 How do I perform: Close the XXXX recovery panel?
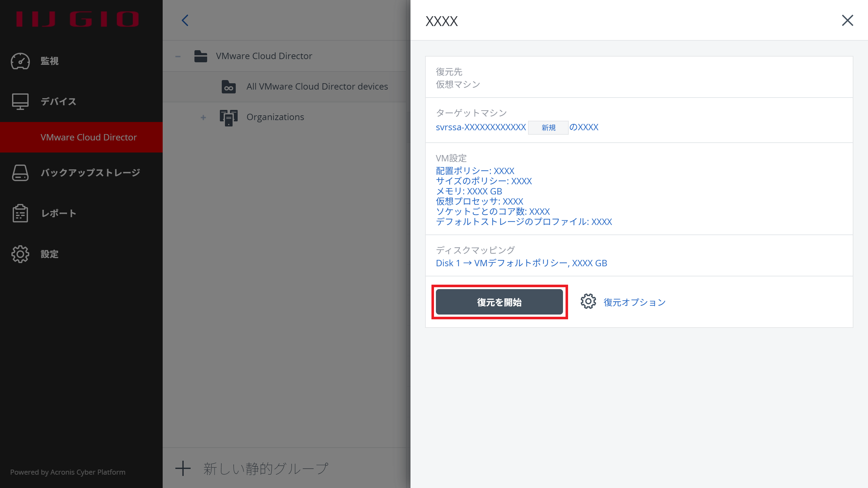pos(847,20)
